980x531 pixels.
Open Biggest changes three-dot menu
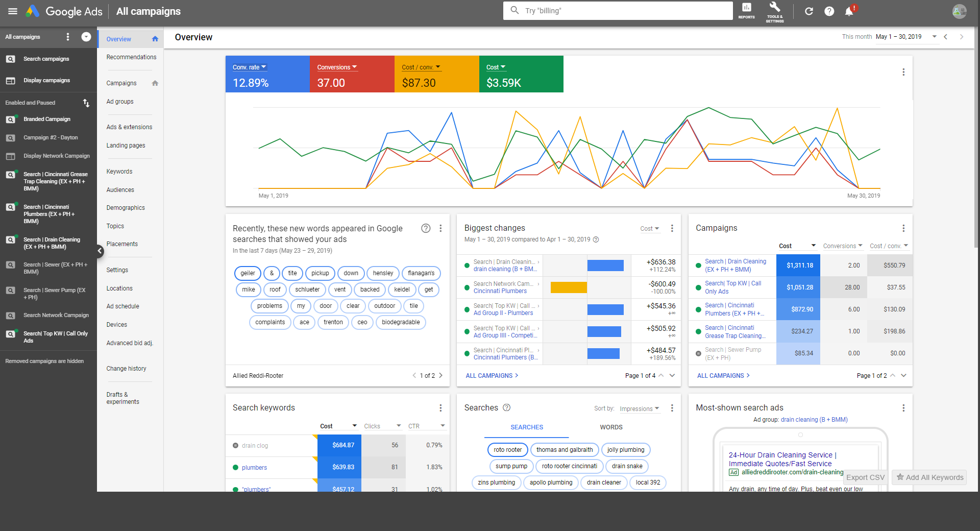672,228
